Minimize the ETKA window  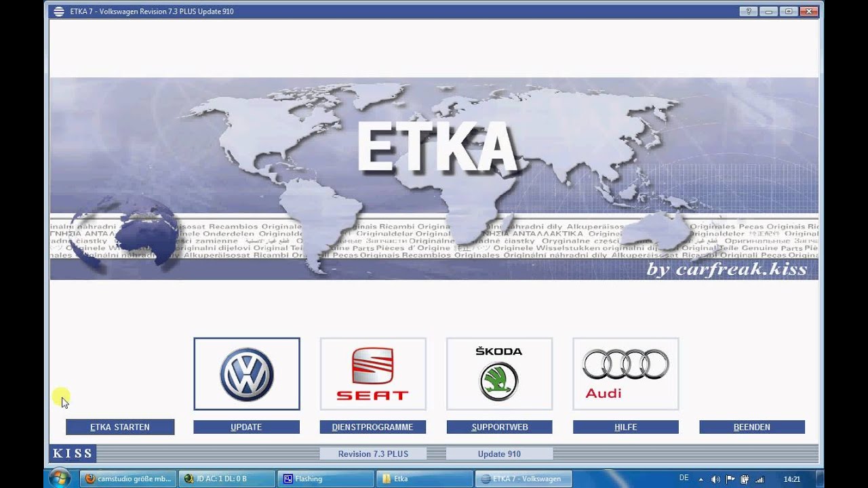click(x=770, y=11)
